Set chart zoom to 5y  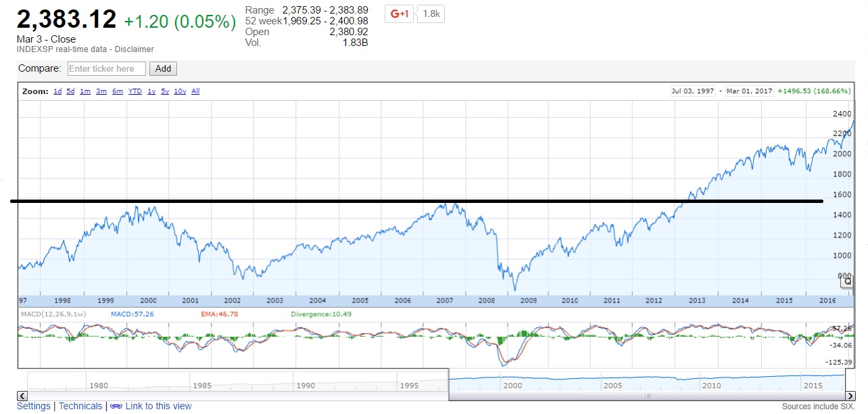(164, 91)
